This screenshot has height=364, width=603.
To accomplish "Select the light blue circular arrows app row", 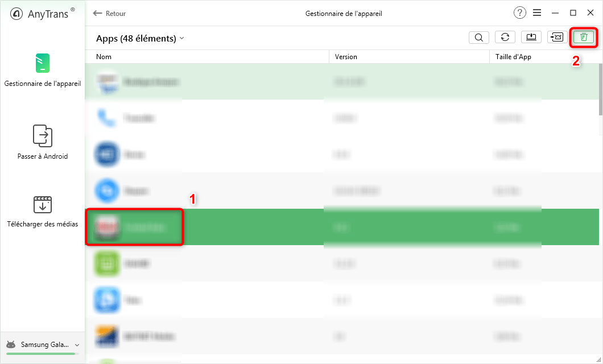I will click(342, 191).
